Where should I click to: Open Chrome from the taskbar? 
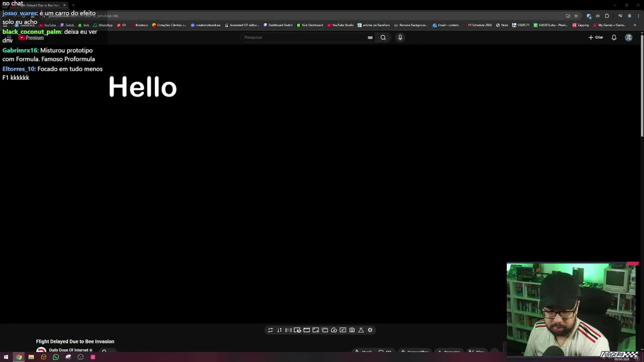[x=19, y=357]
